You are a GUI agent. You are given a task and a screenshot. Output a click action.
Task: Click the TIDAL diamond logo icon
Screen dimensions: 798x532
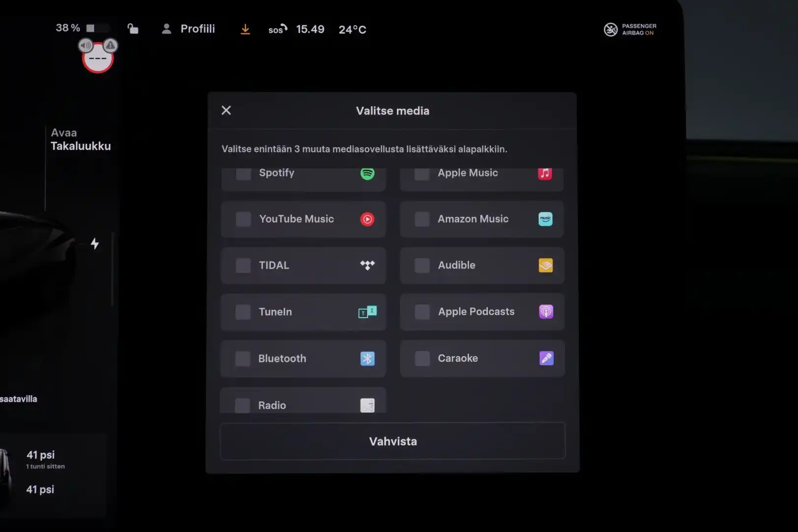[367, 266]
